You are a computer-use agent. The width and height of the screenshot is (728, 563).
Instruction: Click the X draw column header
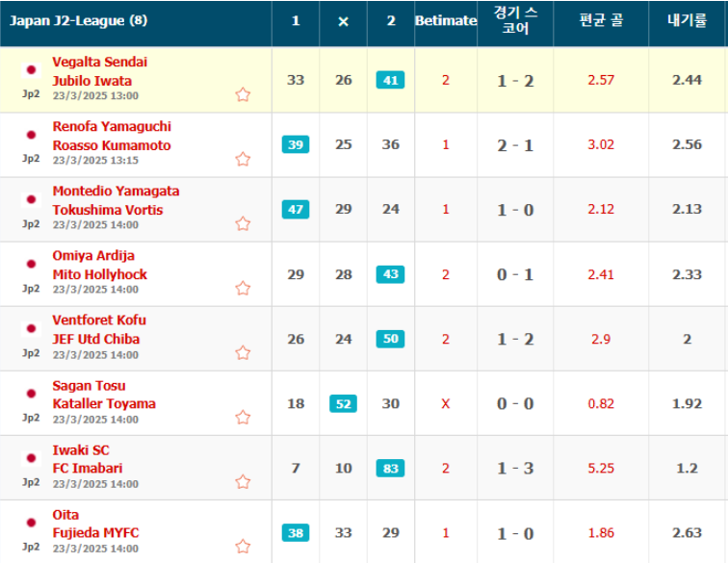pos(343,21)
